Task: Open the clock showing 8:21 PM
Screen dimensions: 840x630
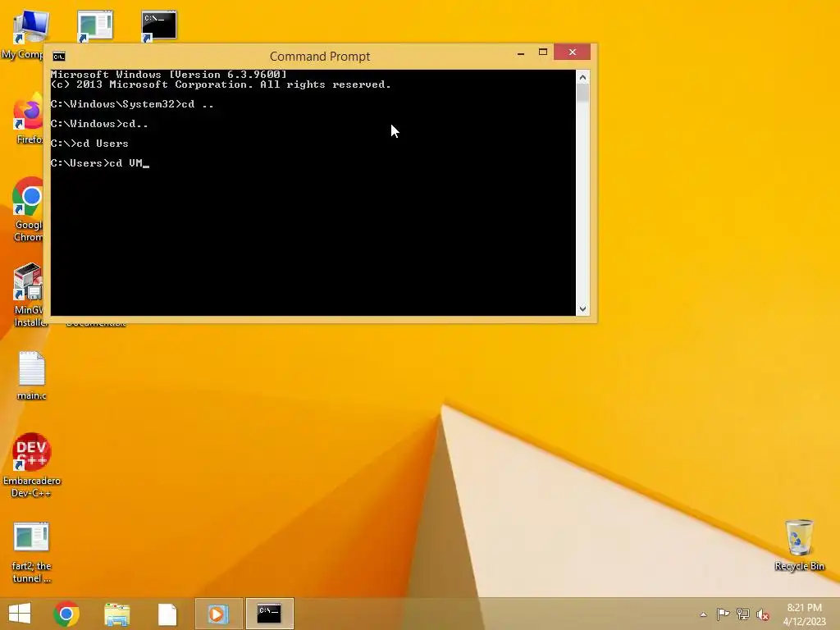Action: coord(804,614)
